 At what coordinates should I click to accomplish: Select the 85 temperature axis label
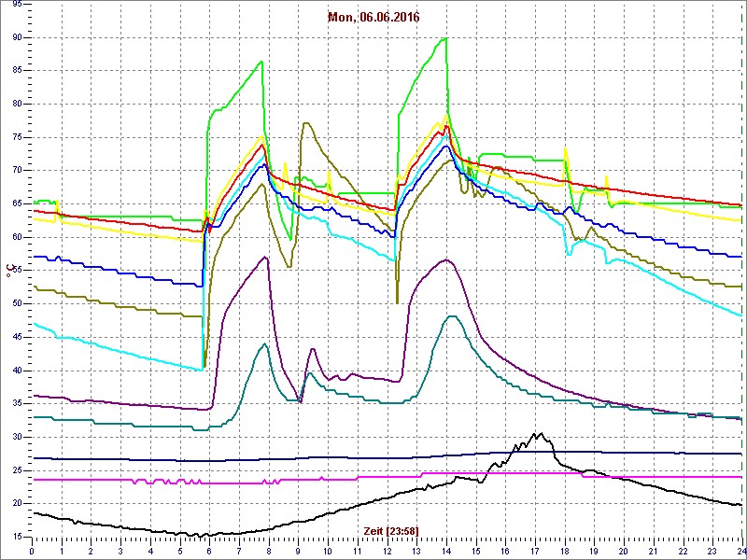17,71
